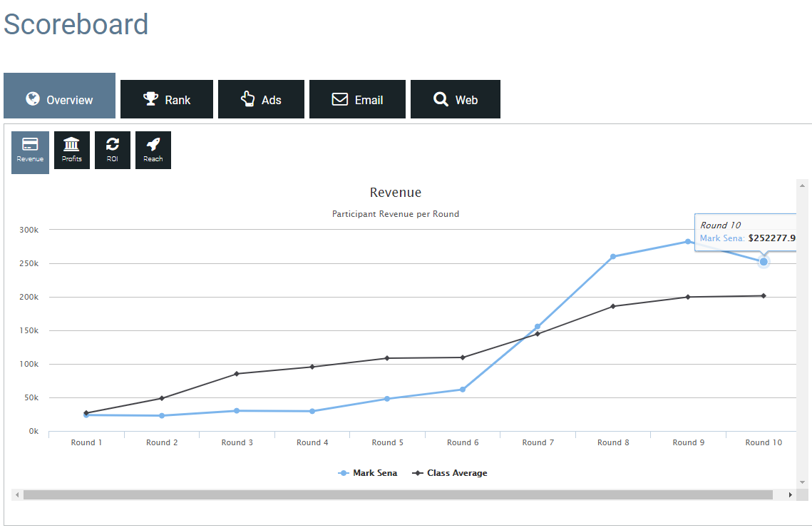Click Mark Sena's Round 9 data point
Screen dimensions: 812x528
point(688,241)
